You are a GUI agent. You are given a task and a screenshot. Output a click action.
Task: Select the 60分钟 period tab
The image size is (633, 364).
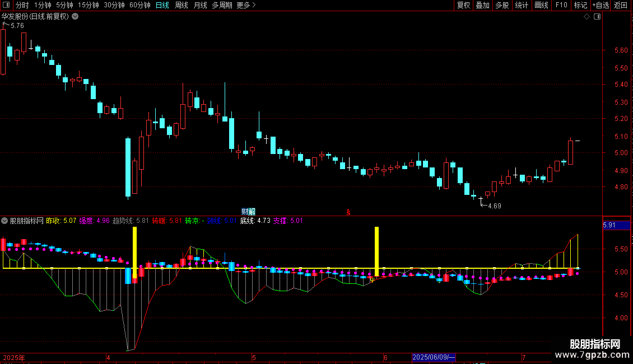coord(140,5)
